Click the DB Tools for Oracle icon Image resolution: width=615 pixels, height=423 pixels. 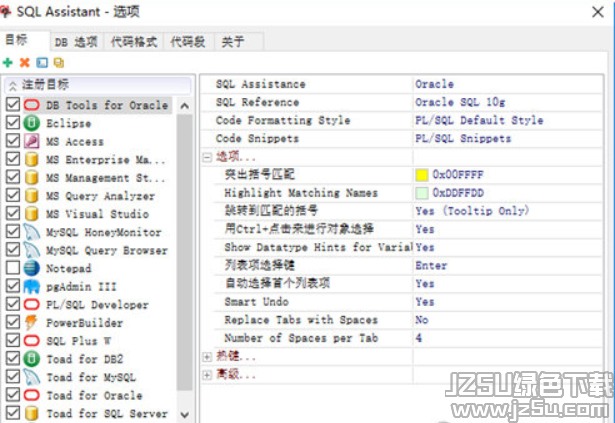pos(32,105)
